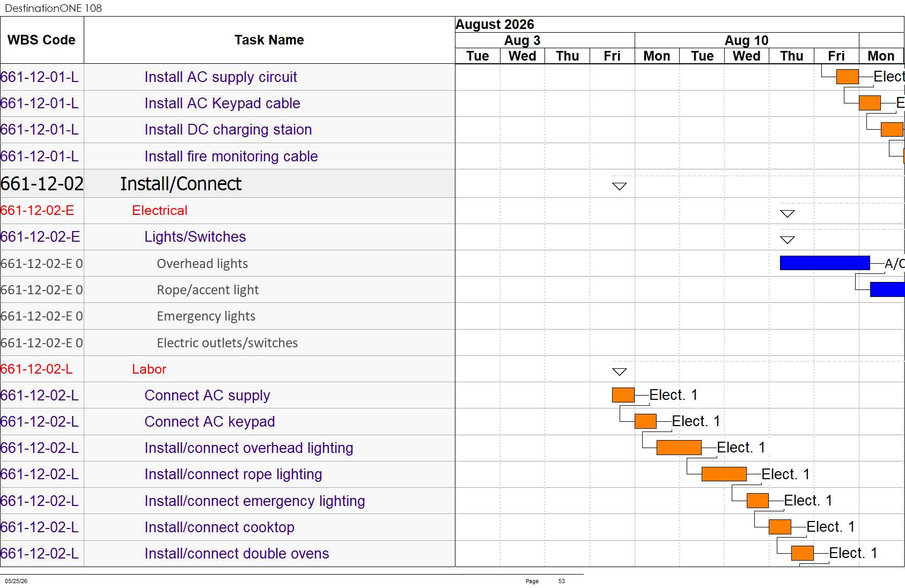Select task Install/connect overhead lighting
The width and height of the screenshot is (905, 588).
coord(248,448)
